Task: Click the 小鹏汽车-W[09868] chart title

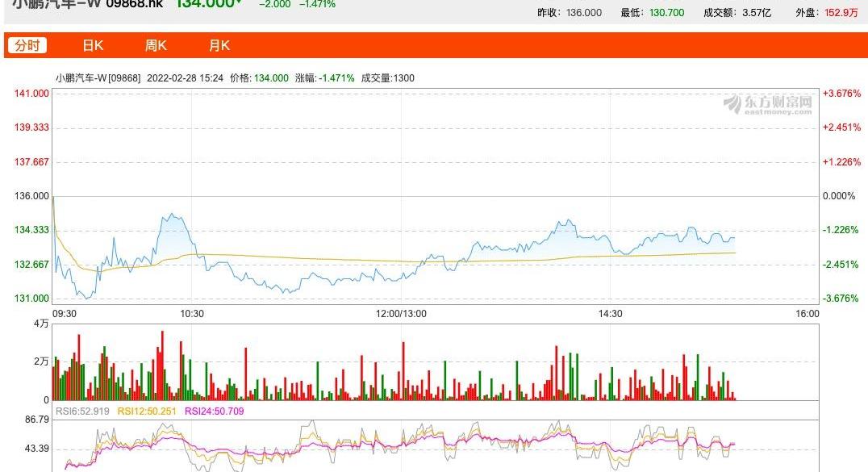Action: coord(98,78)
